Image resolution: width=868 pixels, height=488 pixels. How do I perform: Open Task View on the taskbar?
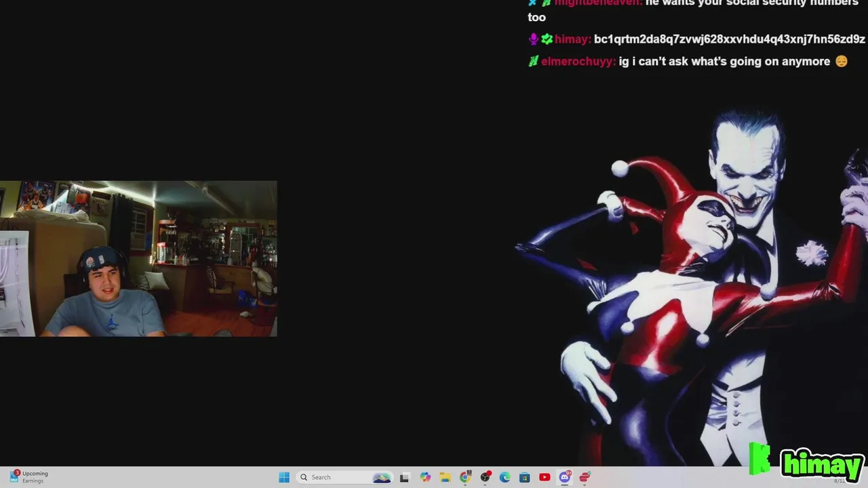point(405,477)
